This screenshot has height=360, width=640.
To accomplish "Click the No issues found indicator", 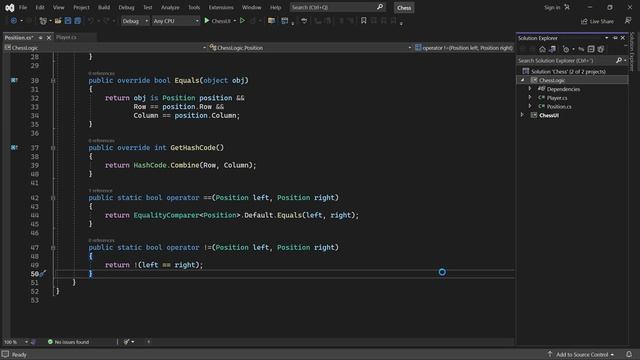I will click(68, 342).
